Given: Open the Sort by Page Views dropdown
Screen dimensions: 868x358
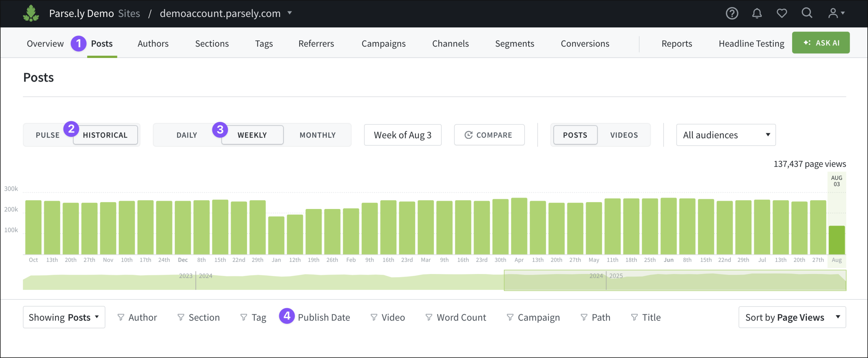Looking at the screenshot, I should coord(792,317).
